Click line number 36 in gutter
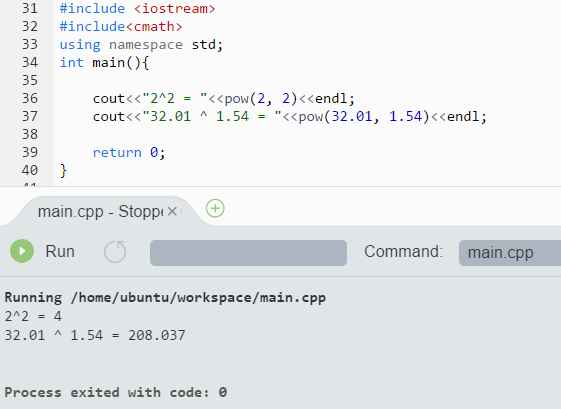Image resolution: width=561 pixels, height=409 pixels. pyautogui.click(x=30, y=98)
